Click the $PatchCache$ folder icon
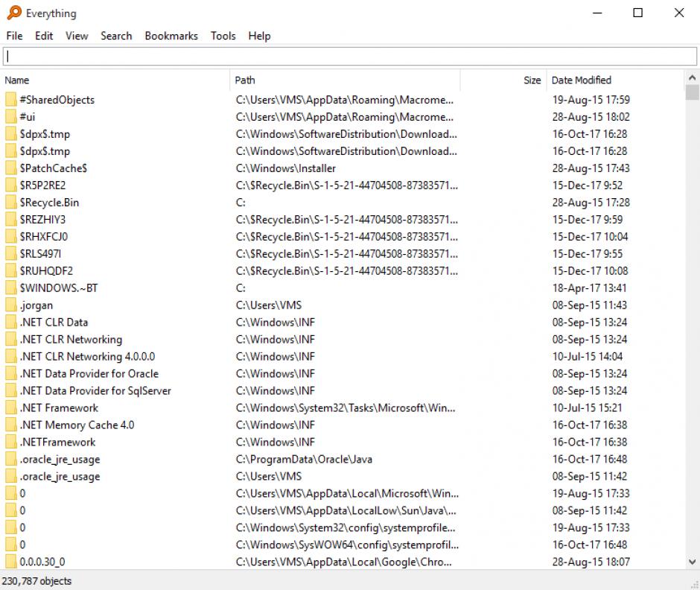The height and width of the screenshot is (590, 700). point(10,168)
